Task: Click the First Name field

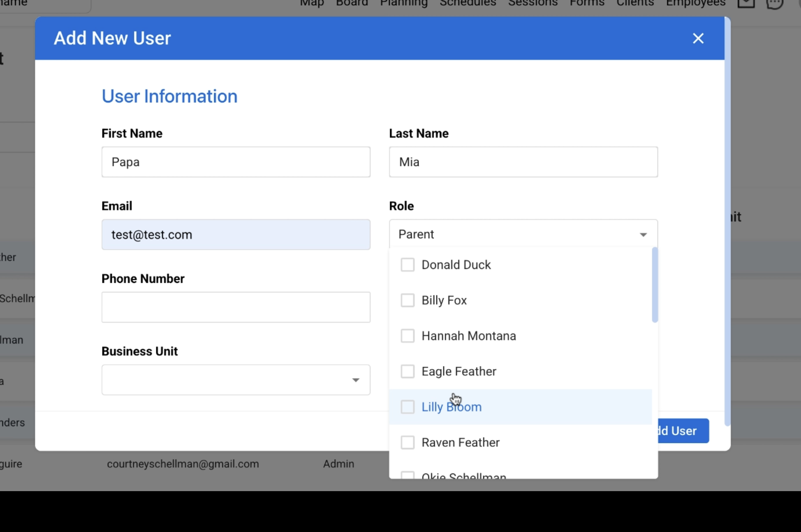Action: click(236, 162)
